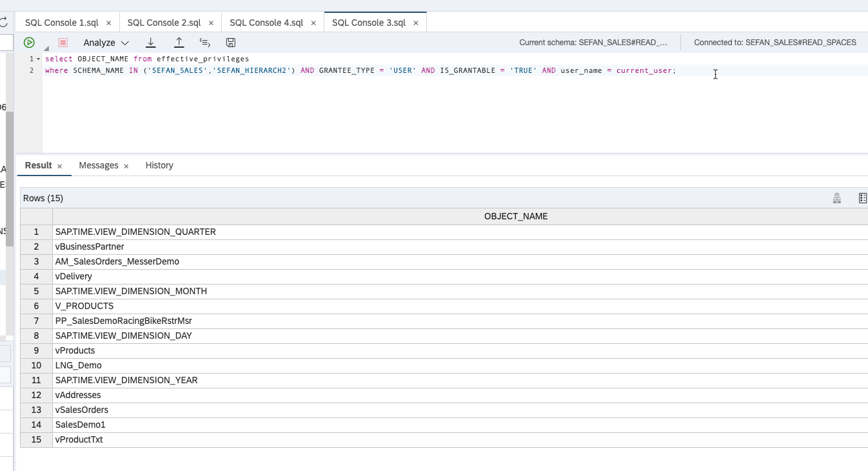Click the location marker icon above the results grid
Viewport: 868px width, 471px height.
click(x=836, y=198)
